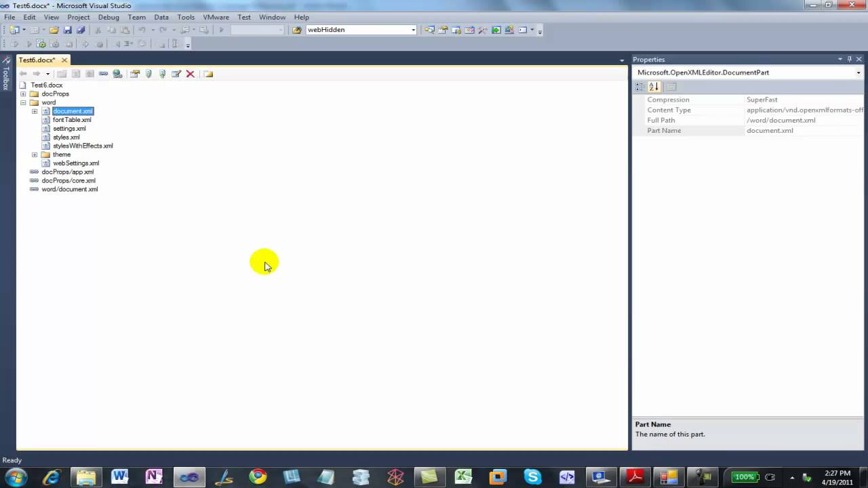868x488 pixels.
Task: Click the green arrow Start Page icon
Action: (x=496, y=30)
